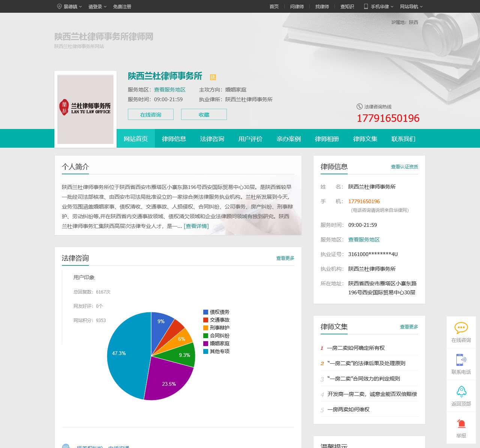
Task: Click the mobile phone icon beside 手机华律
Action: (x=366, y=6)
